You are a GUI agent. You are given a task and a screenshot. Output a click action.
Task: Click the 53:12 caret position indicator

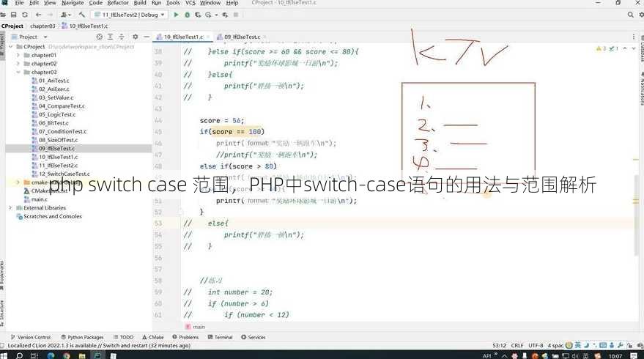[500, 345]
